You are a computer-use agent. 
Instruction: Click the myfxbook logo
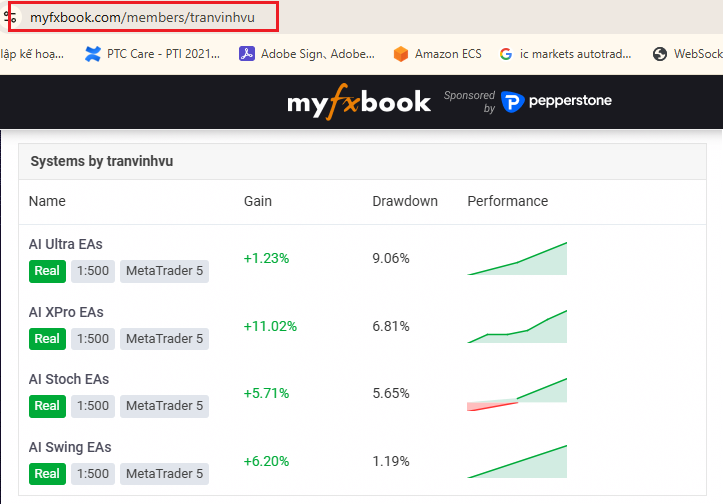click(359, 101)
